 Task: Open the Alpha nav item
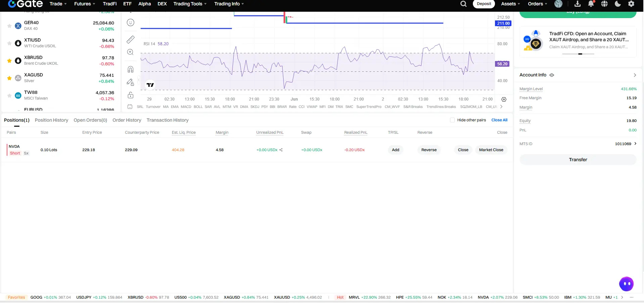(145, 4)
